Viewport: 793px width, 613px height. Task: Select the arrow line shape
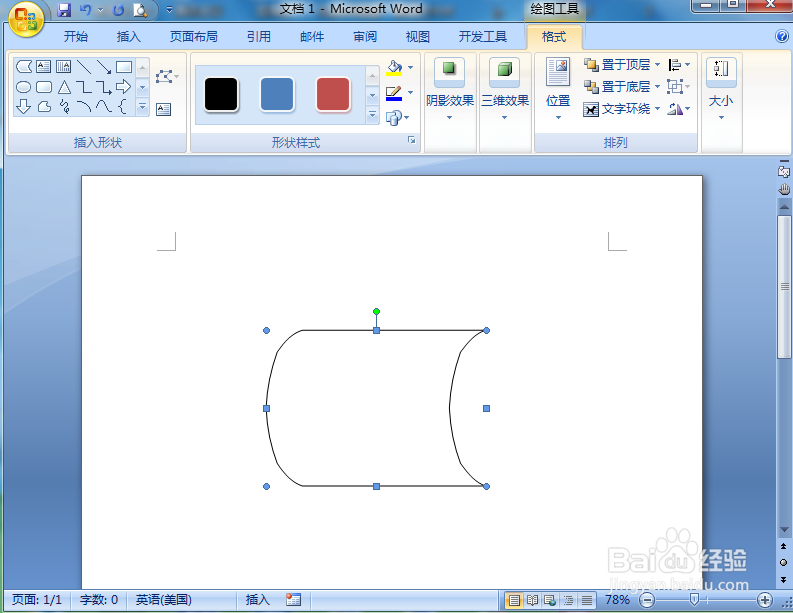(x=104, y=66)
